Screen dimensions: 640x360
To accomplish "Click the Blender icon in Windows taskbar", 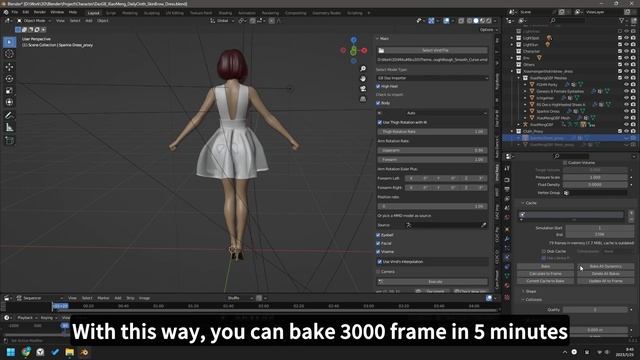I will [84, 352].
